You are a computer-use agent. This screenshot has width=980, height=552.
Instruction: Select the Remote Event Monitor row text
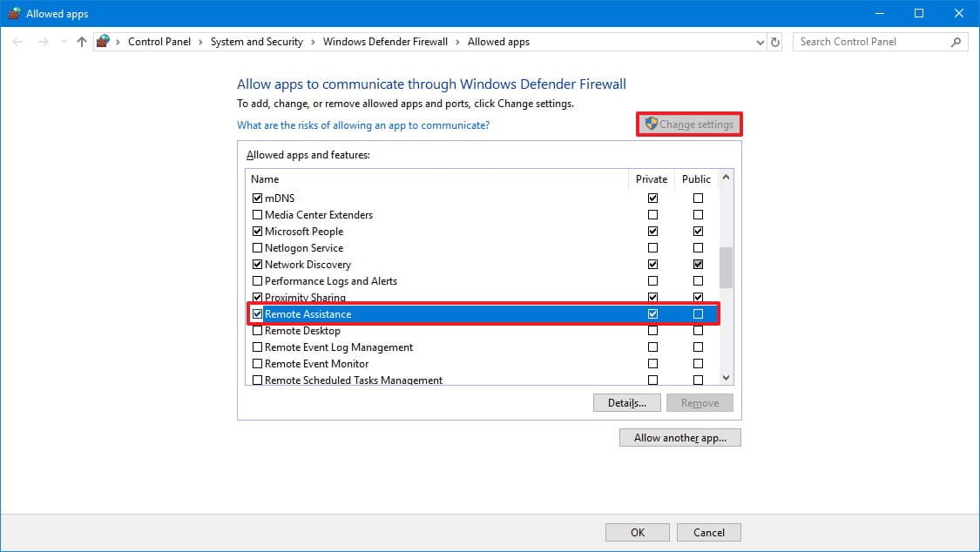tap(316, 363)
